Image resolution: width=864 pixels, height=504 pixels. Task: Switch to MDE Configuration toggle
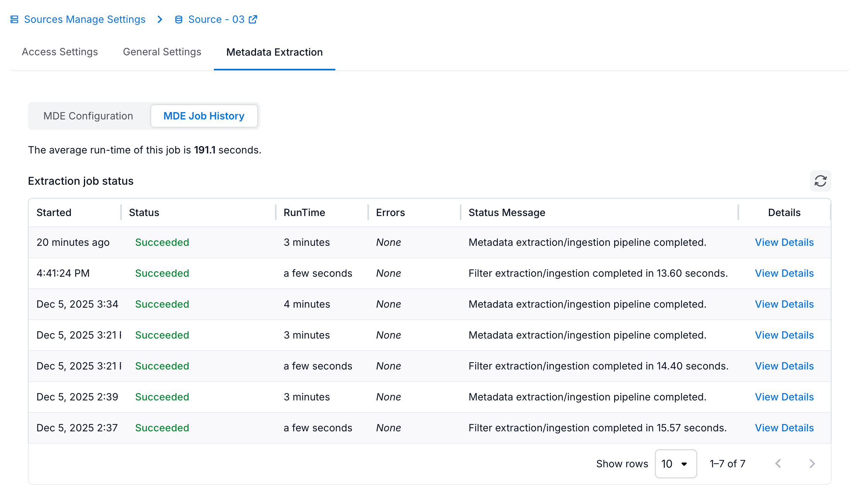tap(88, 116)
